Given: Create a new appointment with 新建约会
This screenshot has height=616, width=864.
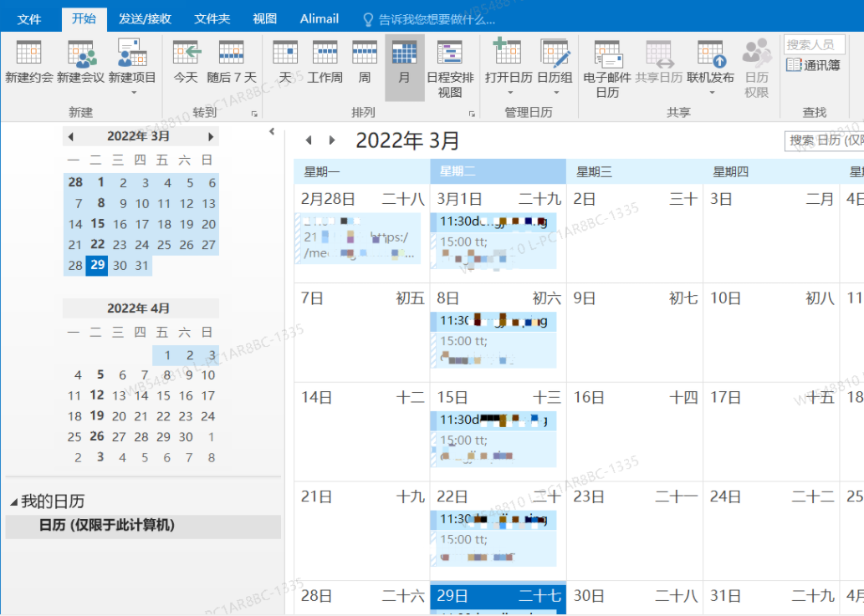Looking at the screenshot, I should (x=28, y=62).
